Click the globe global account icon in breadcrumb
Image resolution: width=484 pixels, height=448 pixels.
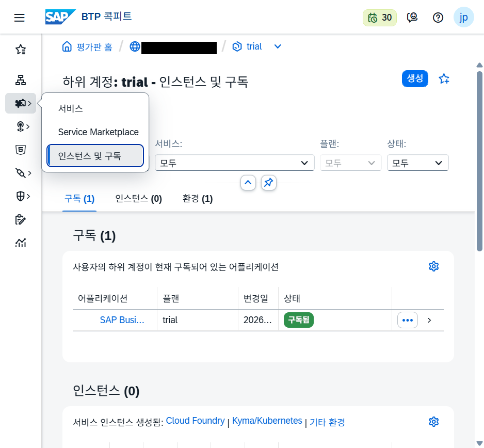click(135, 46)
